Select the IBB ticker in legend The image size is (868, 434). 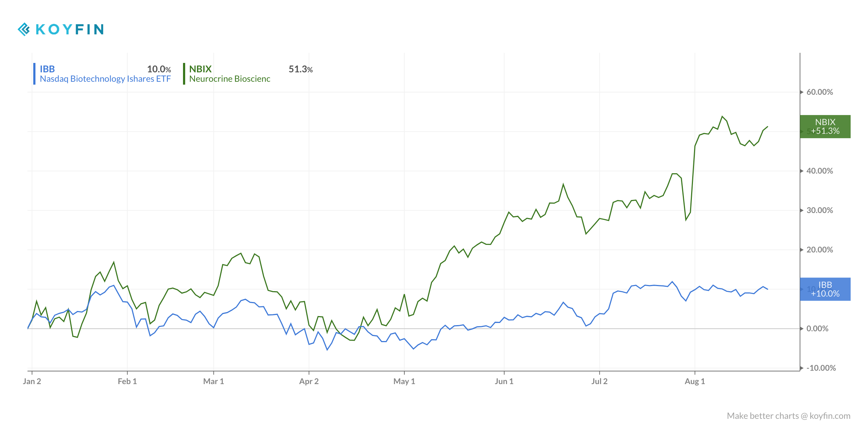[47, 69]
